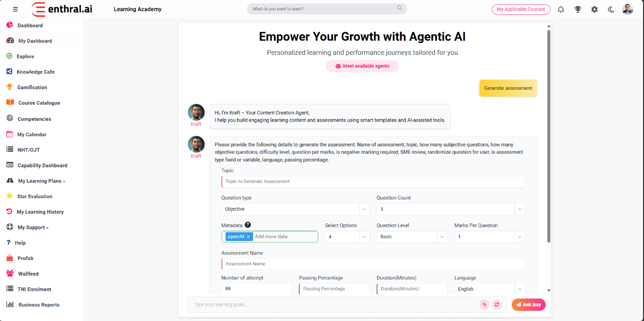Open the trophy achievements icon
This screenshot has height=321, width=644.
[578, 9]
